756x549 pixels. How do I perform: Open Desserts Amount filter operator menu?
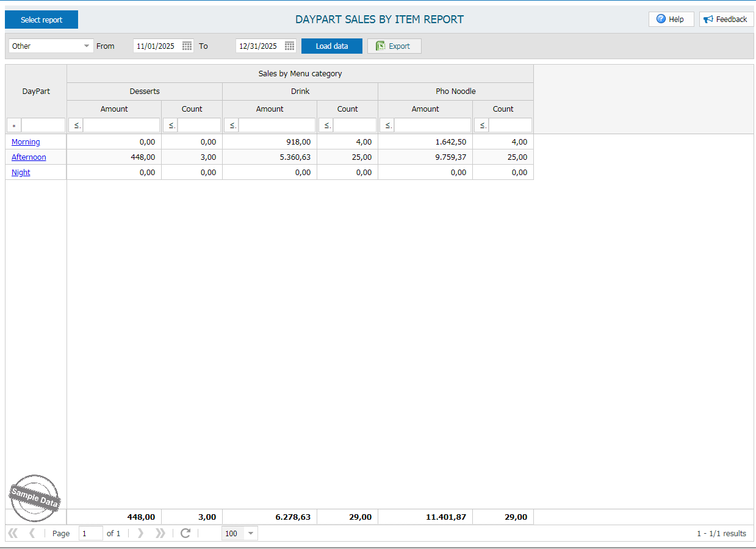pyautogui.click(x=76, y=125)
